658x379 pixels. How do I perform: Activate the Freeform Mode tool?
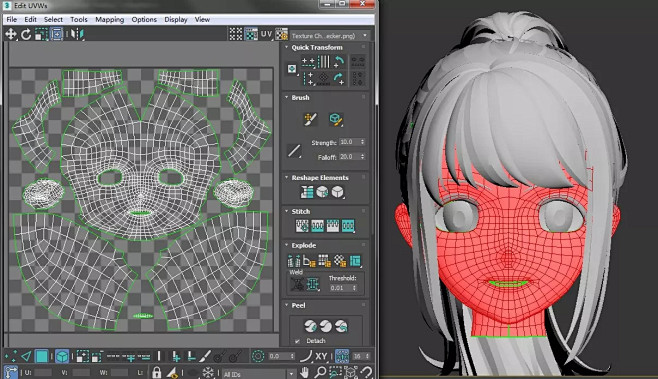pos(57,34)
